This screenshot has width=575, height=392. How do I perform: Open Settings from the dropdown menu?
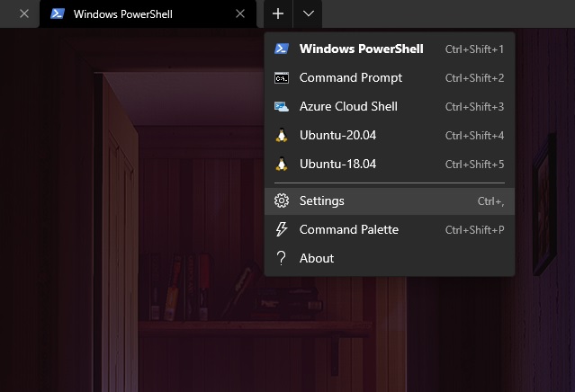390,201
